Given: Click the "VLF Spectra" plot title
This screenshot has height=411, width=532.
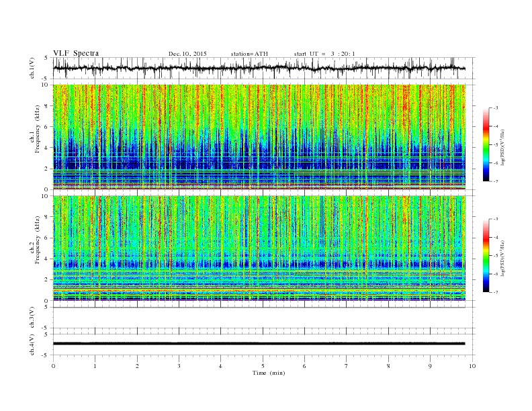Looking at the screenshot, I should tap(76, 53).
